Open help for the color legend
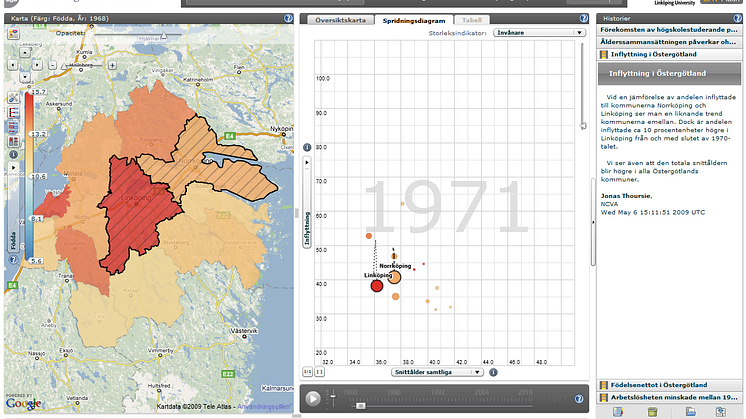The height and width of the screenshot is (419, 746). tap(13, 260)
